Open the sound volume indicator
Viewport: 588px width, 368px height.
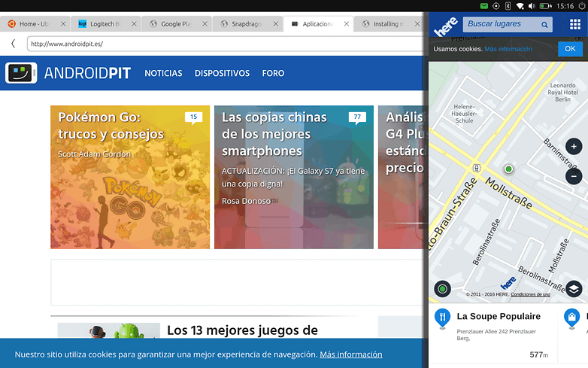click(532, 6)
